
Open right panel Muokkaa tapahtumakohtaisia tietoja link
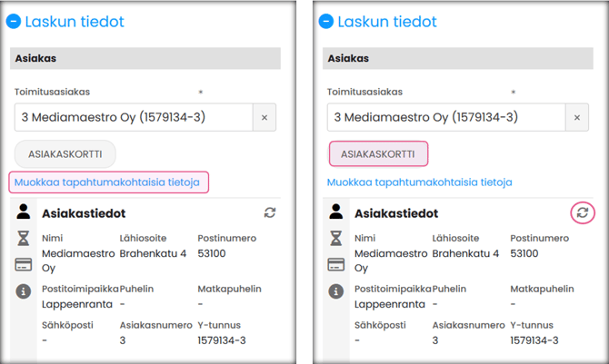[420, 182]
